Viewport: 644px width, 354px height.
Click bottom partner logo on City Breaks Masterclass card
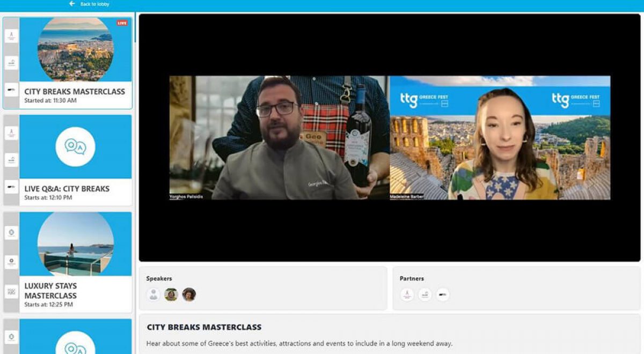point(11,90)
